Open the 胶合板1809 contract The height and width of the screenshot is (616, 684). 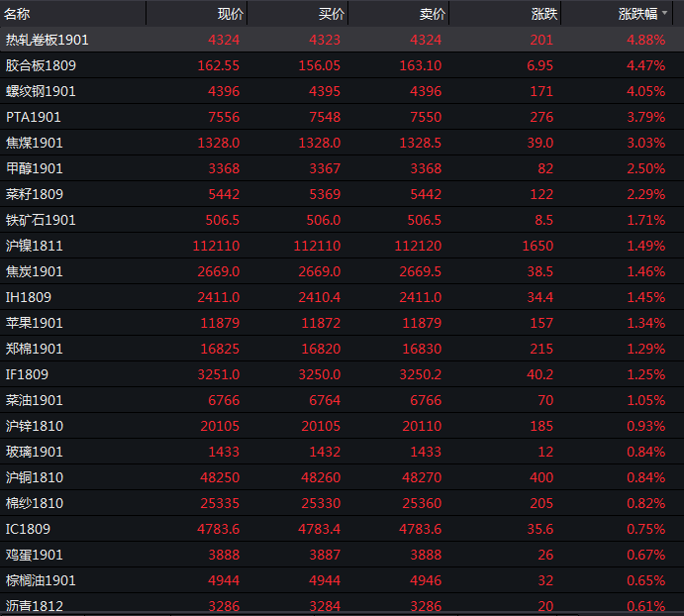click(41, 65)
